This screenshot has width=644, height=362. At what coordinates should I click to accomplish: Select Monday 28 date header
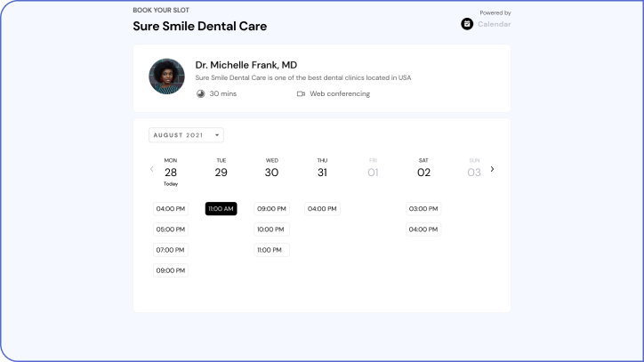[x=171, y=172]
